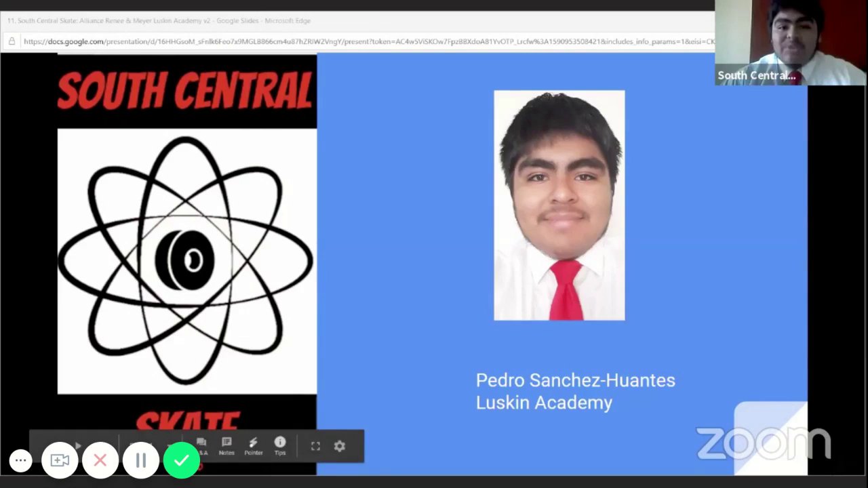Click the 'SOUTH CENTRAL' red title text
Image resolution: width=868 pixels, height=488 pixels.
click(x=184, y=91)
